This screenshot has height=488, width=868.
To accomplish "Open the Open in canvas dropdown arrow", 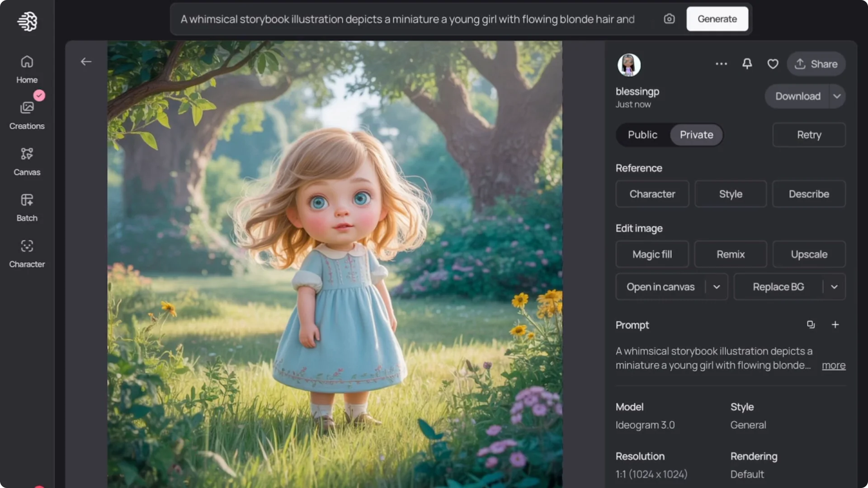I will pos(716,286).
